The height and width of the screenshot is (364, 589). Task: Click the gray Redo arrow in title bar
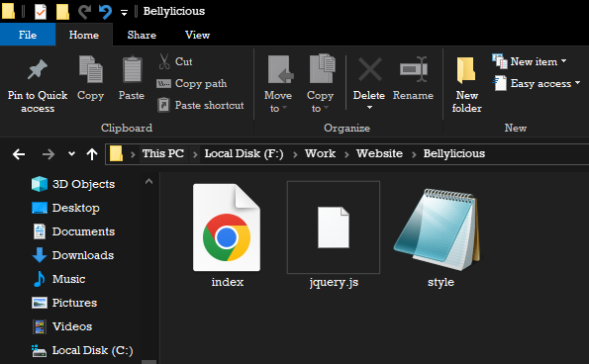[84, 12]
